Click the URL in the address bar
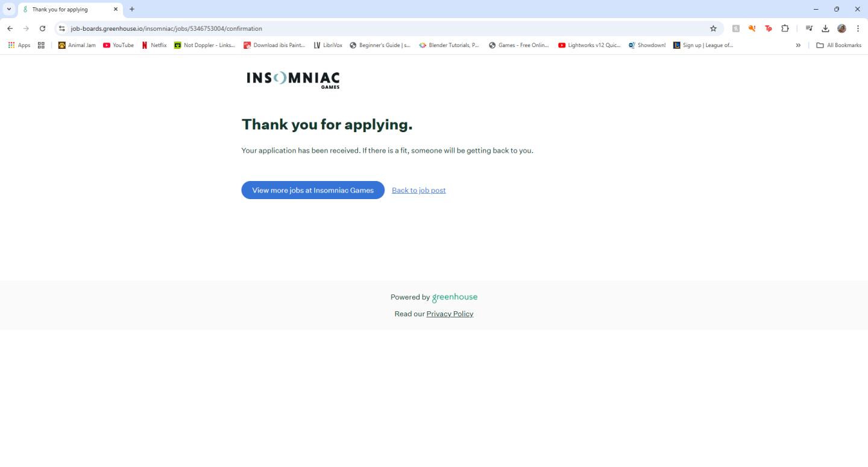Screen dimensions: 868x467 click(x=166, y=28)
